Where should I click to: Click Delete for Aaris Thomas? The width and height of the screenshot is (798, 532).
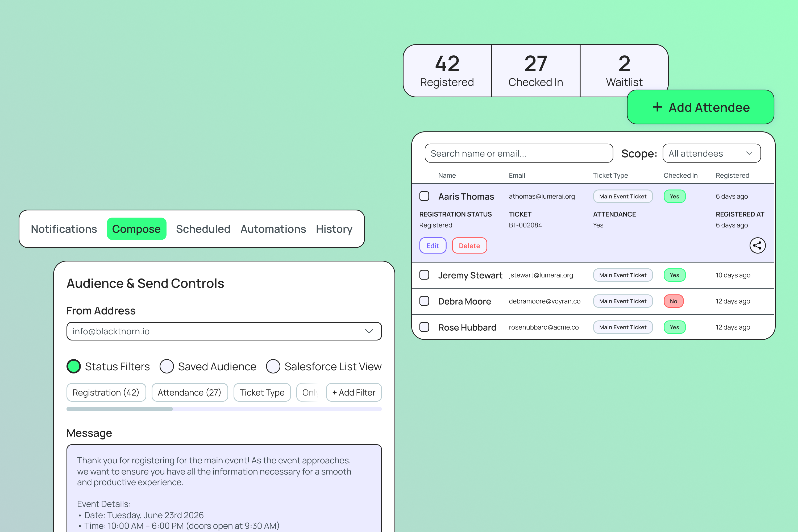click(469, 246)
